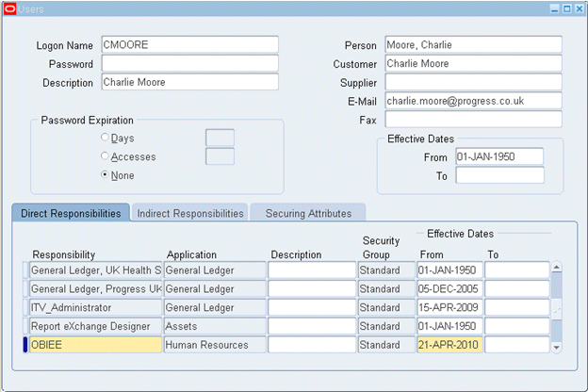Screen dimensions: 588x392
Task: Click the 21-APR-2010 From date cell
Action: click(x=449, y=345)
